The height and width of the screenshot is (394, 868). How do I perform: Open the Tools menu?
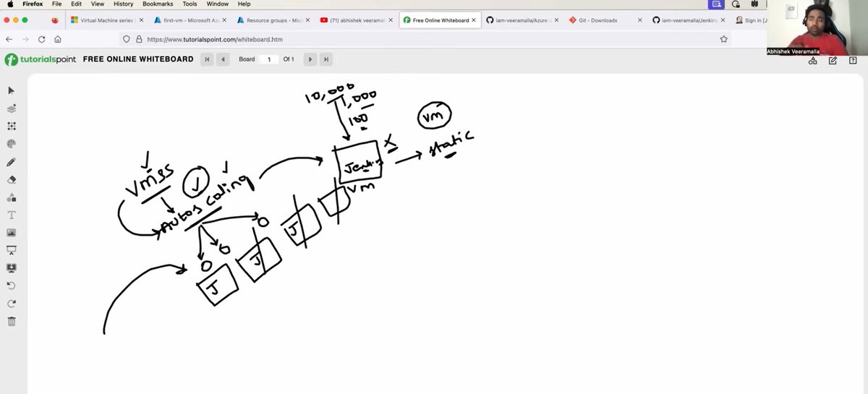(190, 4)
